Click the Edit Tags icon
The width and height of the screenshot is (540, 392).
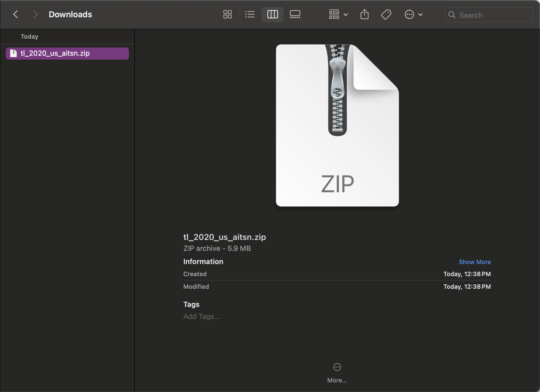click(386, 14)
